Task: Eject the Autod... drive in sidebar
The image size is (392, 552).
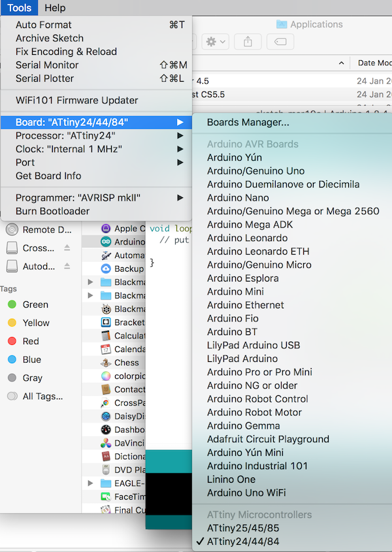Action: [67, 266]
